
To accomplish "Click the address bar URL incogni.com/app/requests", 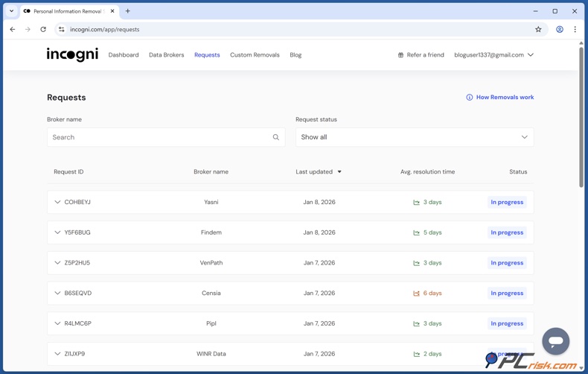I will [105, 29].
